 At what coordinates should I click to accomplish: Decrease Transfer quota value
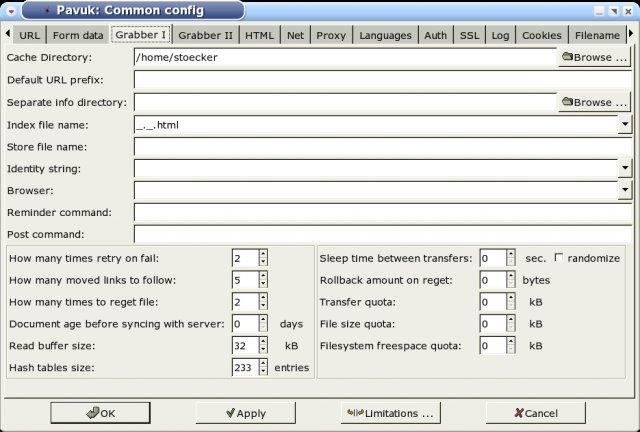click(x=511, y=307)
